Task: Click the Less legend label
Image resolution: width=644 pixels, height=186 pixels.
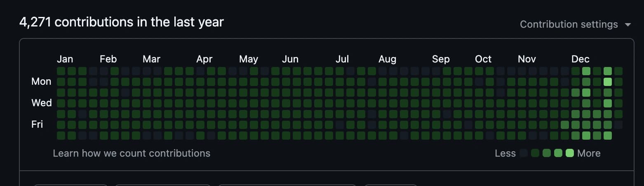Action: pos(505,153)
